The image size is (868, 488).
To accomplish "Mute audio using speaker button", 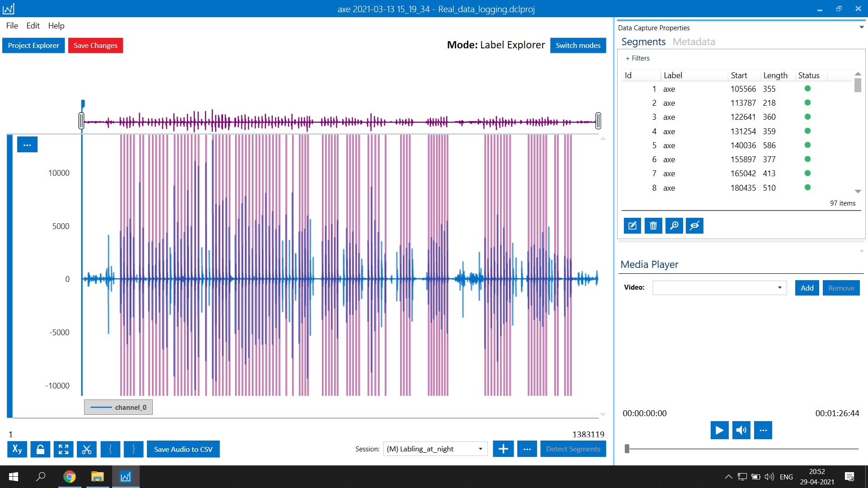I will click(x=741, y=430).
